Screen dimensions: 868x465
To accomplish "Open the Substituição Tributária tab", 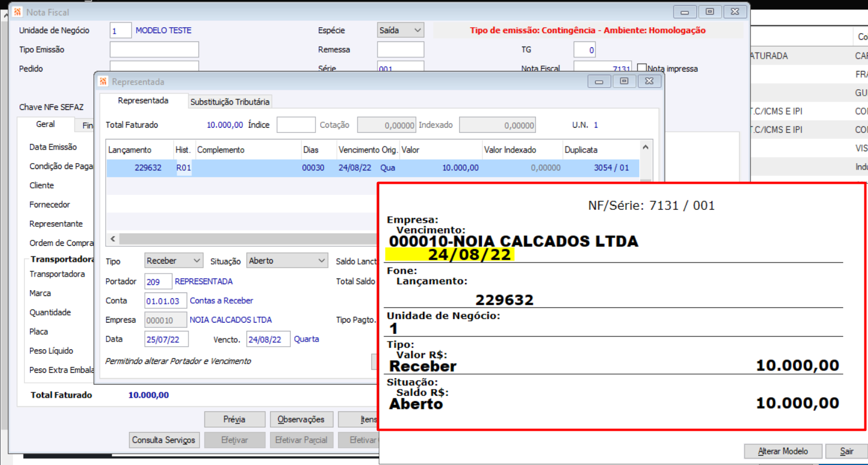I will click(230, 102).
